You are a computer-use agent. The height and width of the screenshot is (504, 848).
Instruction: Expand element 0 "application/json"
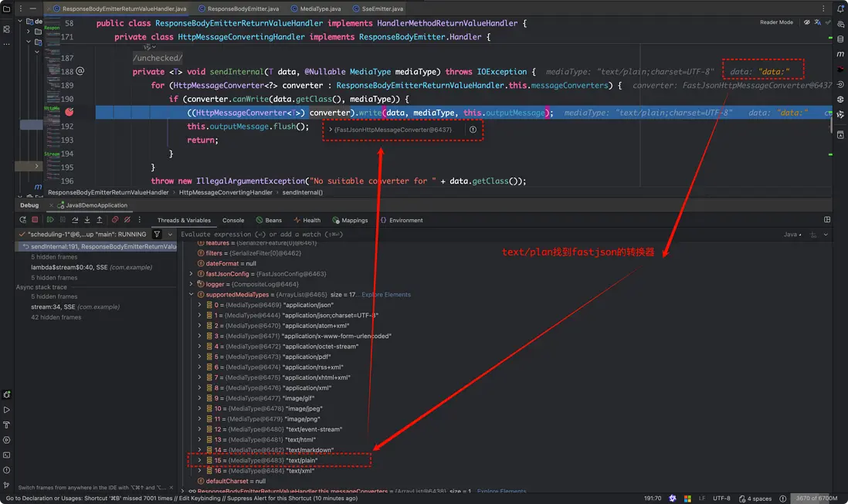pyautogui.click(x=199, y=305)
